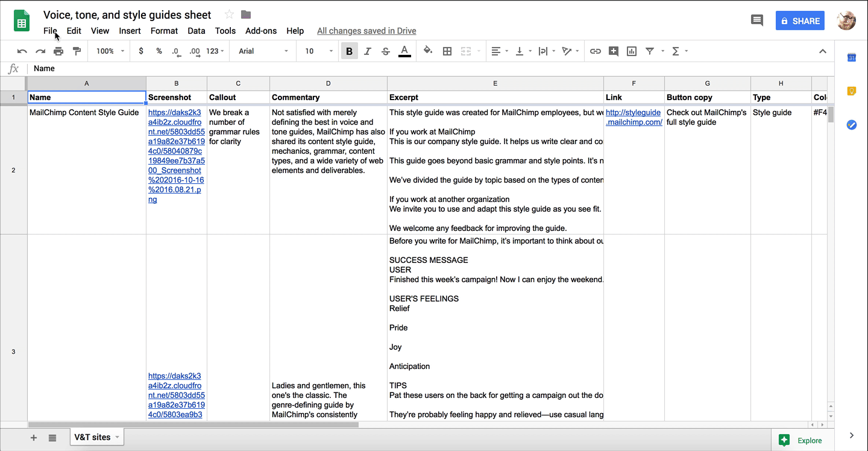Open the styleguide.mailchimp.com link
Image resolution: width=868 pixels, height=451 pixels.
(634, 117)
